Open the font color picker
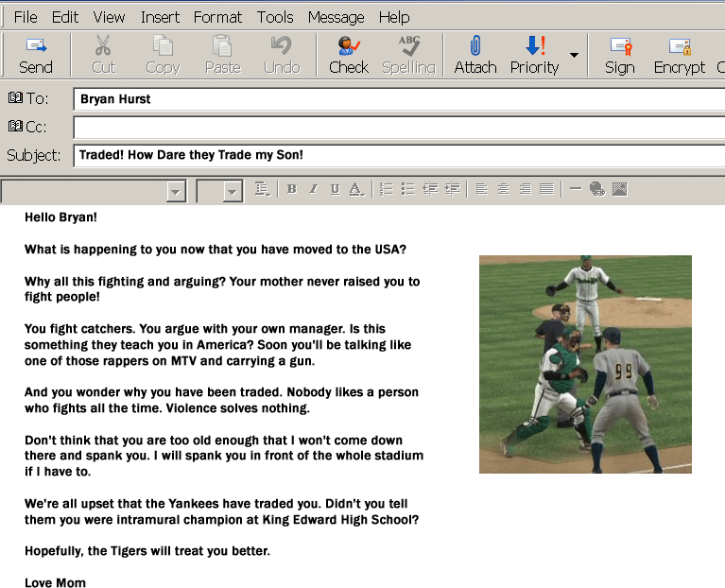The height and width of the screenshot is (588, 725). point(356,189)
